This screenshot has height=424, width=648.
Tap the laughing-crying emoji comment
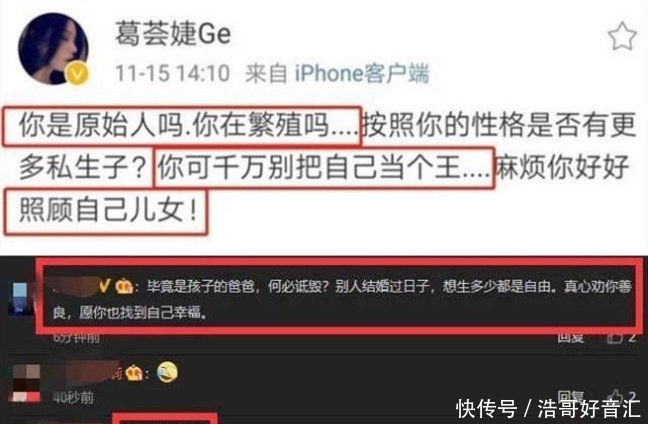pos(167,372)
